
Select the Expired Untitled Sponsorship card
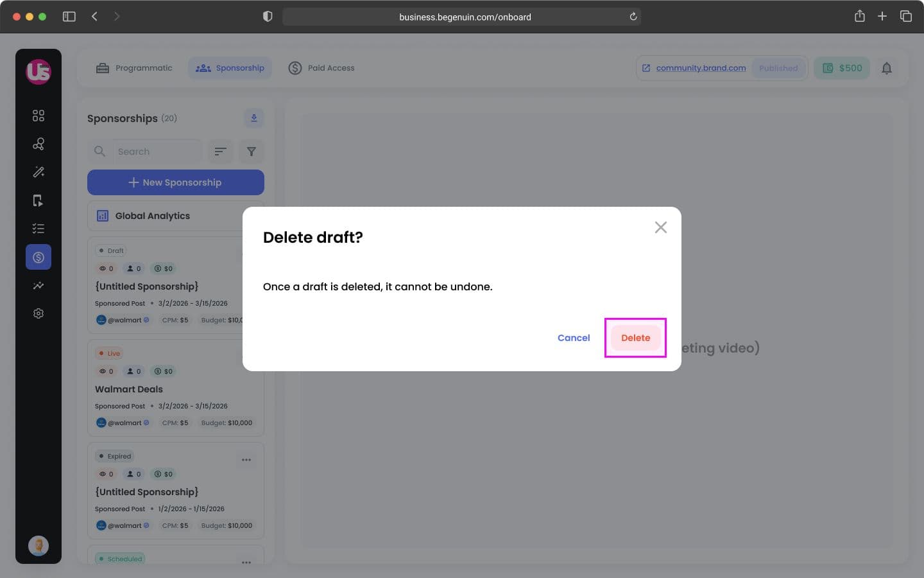coord(176,491)
